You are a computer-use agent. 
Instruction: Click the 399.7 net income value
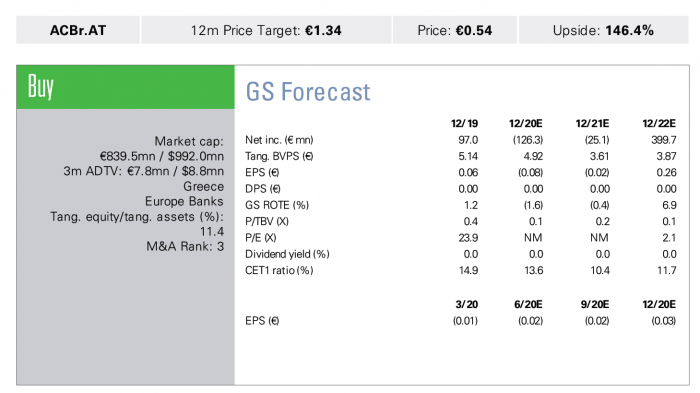click(663, 140)
